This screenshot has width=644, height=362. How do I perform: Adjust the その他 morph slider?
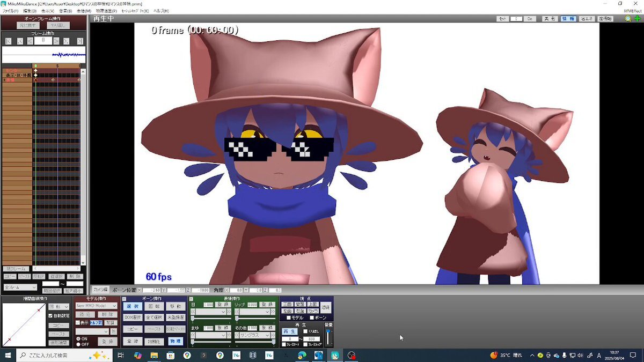[x=254, y=342]
